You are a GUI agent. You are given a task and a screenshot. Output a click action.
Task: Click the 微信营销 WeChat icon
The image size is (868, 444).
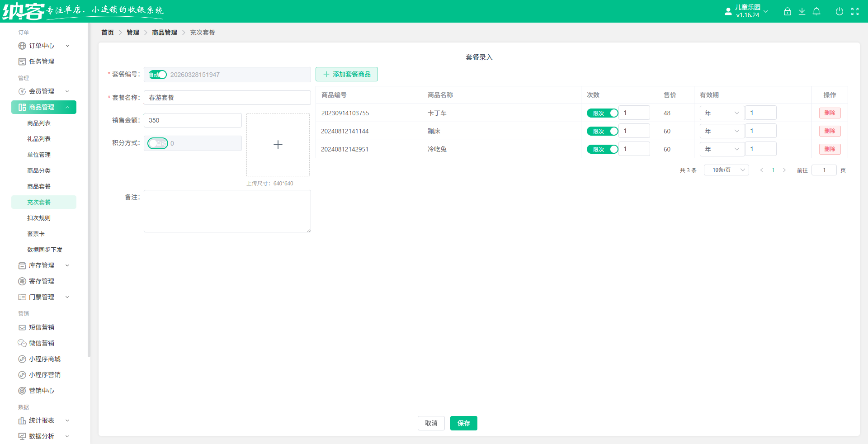(x=22, y=343)
